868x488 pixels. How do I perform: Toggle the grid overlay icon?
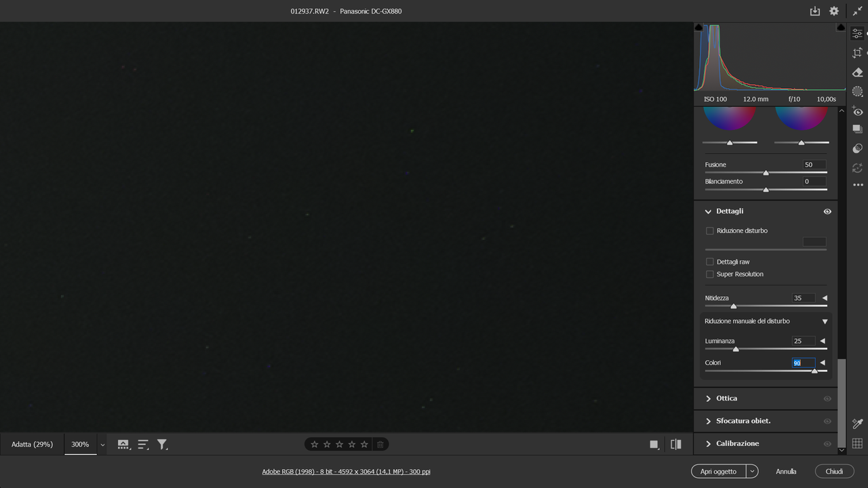pos(857,444)
